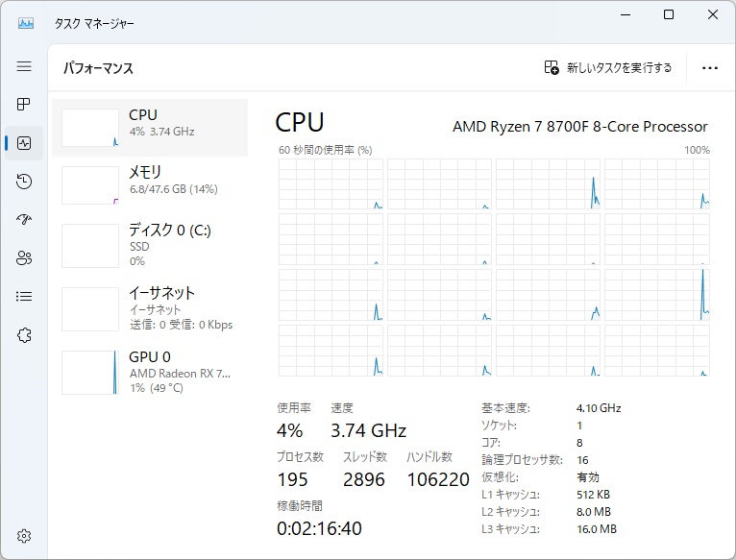This screenshot has height=560, width=736.
Task: Select ディスク 0 (C:) item
Action: tap(150, 246)
